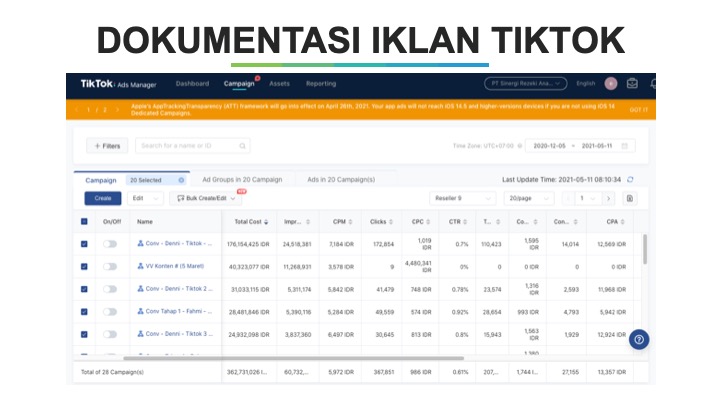720x405 pixels.
Task: Click the Create button
Action: click(x=103, y=198)
